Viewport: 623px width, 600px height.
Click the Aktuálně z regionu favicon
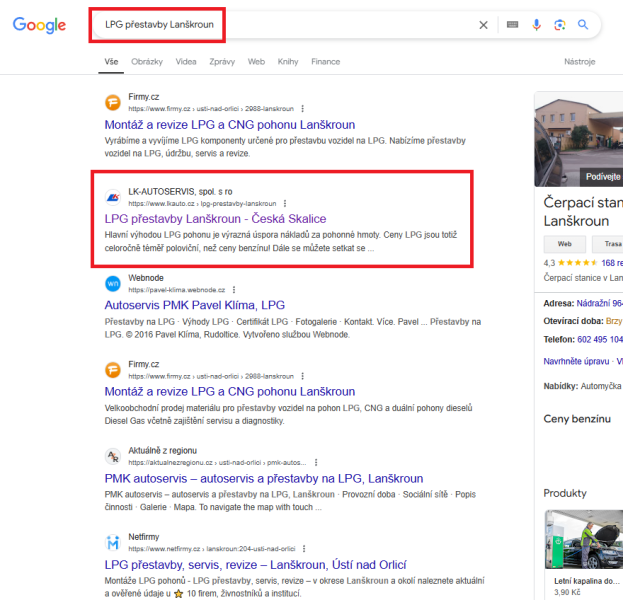coord(113,456)
